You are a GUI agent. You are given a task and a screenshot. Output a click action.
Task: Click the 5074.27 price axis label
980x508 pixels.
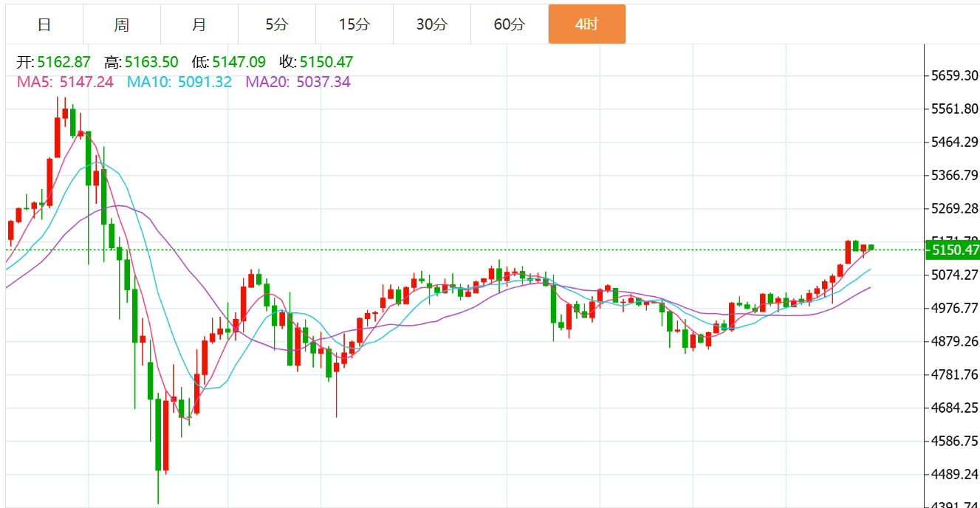[955, 275]
